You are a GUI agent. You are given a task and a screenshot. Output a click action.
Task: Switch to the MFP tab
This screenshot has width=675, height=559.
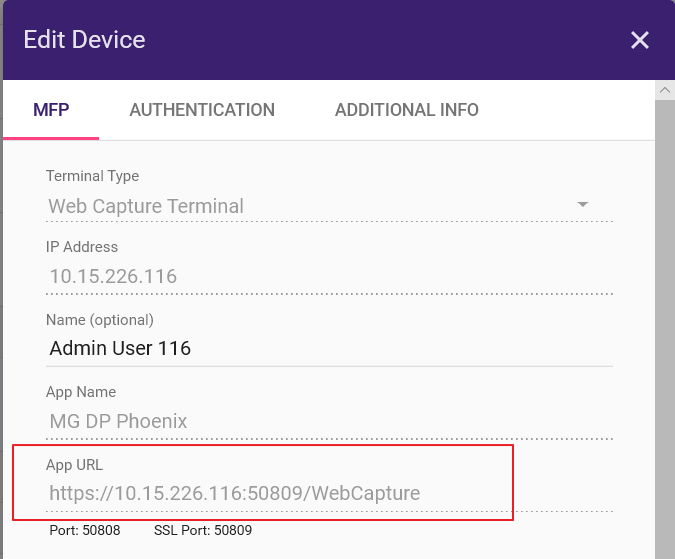(51, 110)
